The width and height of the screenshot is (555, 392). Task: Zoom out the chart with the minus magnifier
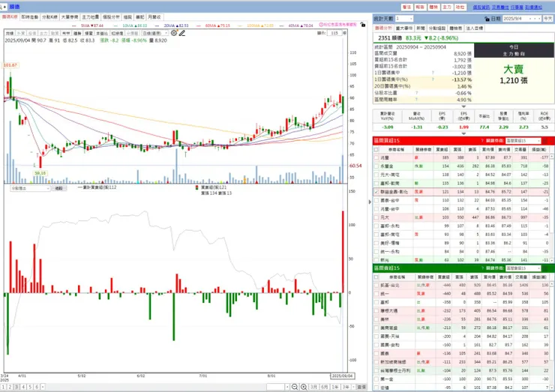(x=295, y=387)
